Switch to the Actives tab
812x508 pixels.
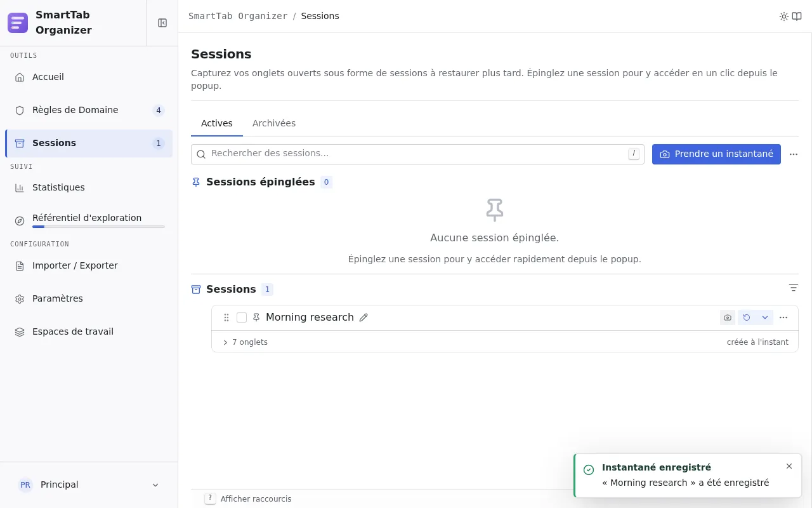pyautogui.click(x=217, y=123)
